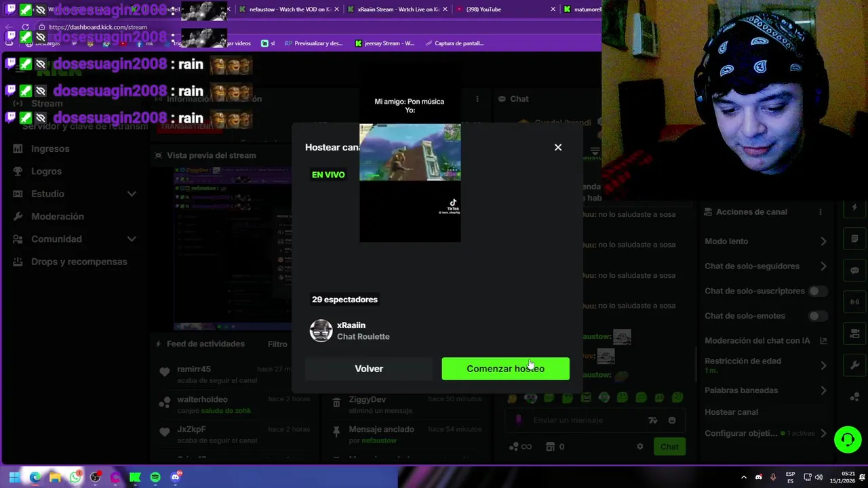This screenshot has height=488, width=868.
Task: Click the green headset support button
Action: point(848,440)
